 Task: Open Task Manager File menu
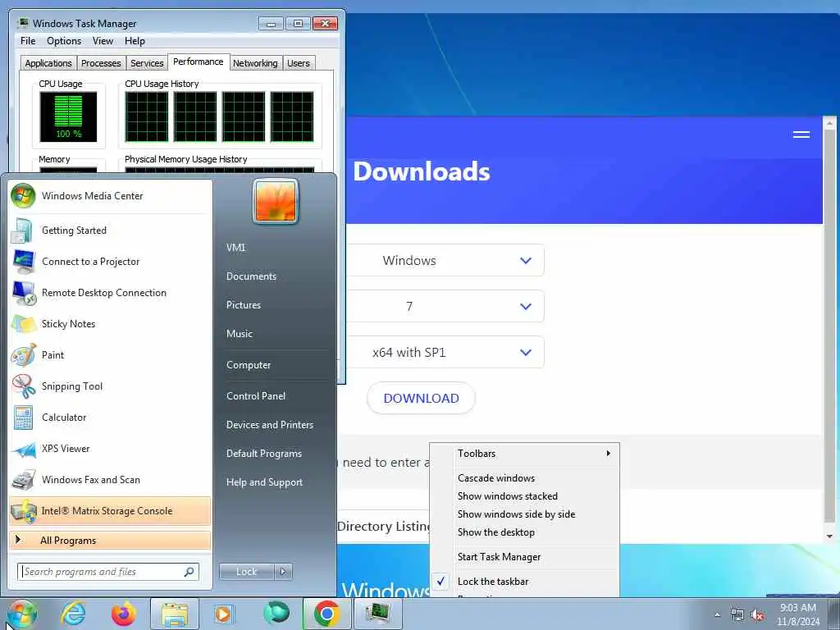(x=28, y=41)
